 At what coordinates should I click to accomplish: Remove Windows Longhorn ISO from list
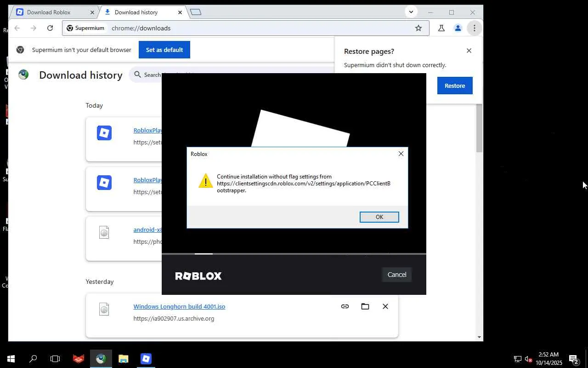pos(385,306)
